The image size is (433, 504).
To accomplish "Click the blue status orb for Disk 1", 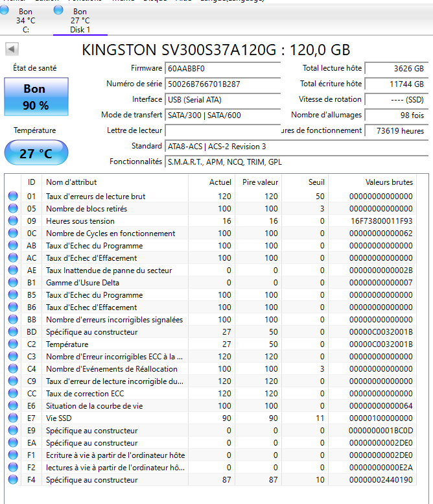I will (58, 10).
